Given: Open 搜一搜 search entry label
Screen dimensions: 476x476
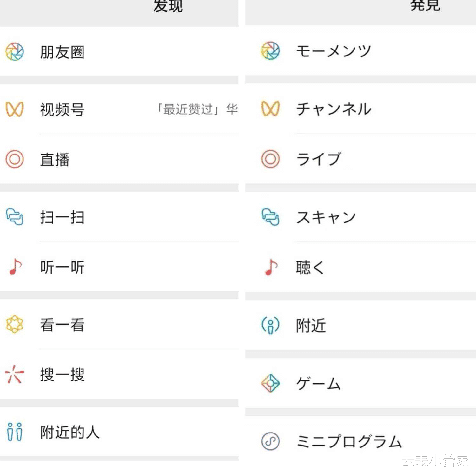Looking at the screenshot, I should [62, 374].
